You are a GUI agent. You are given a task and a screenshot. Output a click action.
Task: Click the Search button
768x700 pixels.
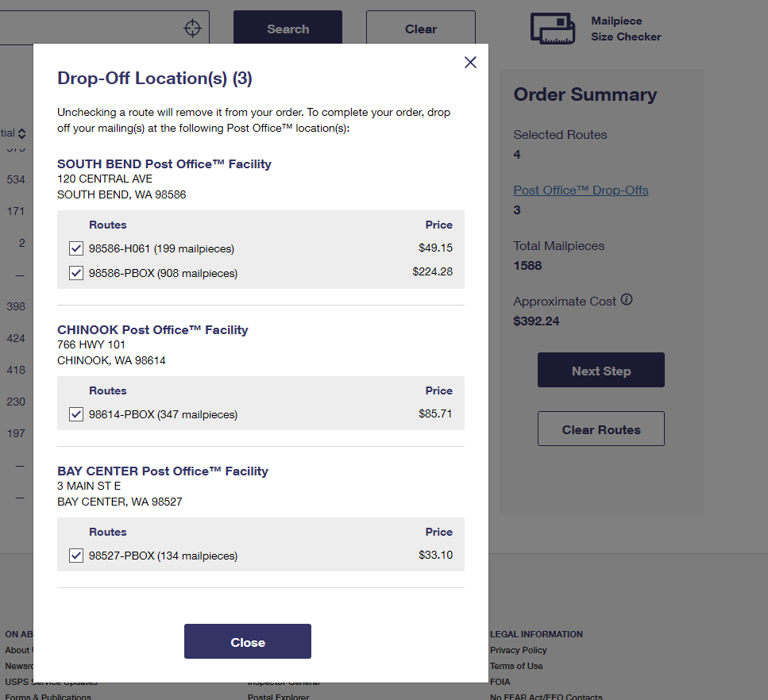[x=288, y=29]
